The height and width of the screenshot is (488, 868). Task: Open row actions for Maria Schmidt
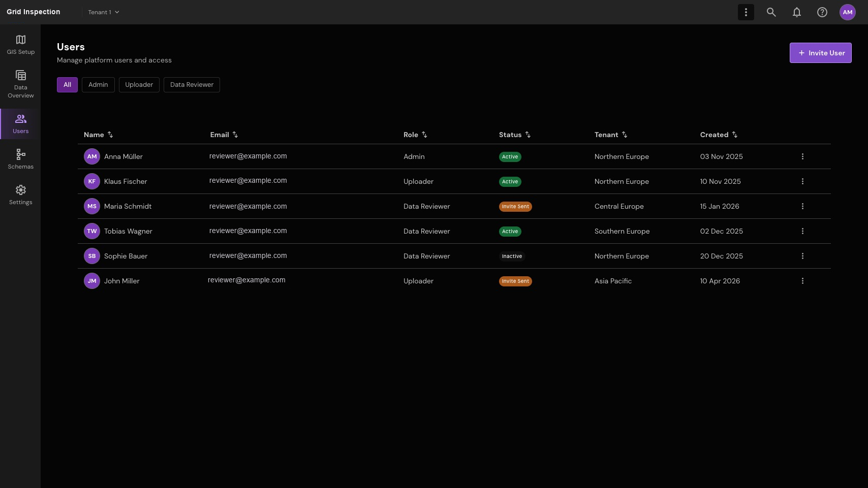pyautogui.click(x=803, y=206)
